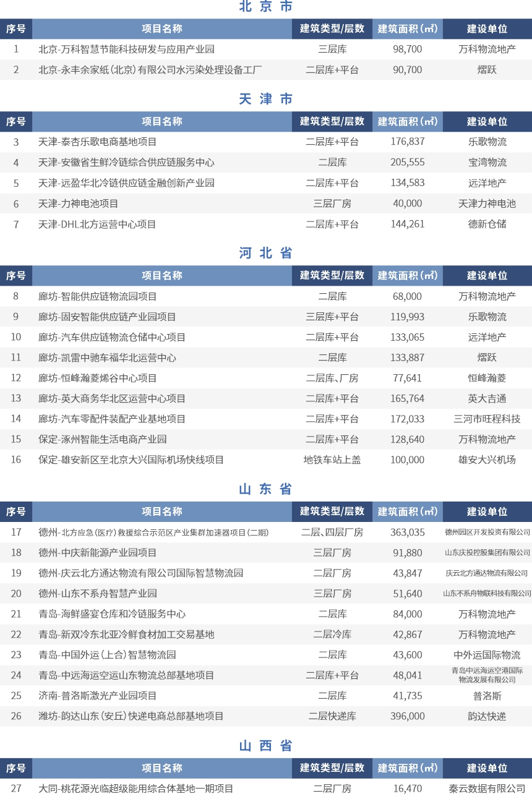Click 廊坊-英大商务华北区运营中心项目 name
The height and width of the screenshot is (799, 532).
[112, 398]
